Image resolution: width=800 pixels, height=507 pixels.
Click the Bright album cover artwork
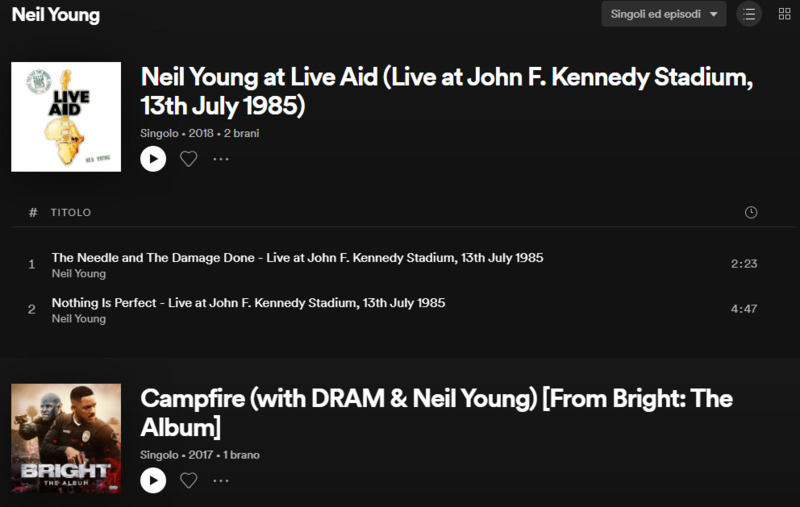pos(66,439)
